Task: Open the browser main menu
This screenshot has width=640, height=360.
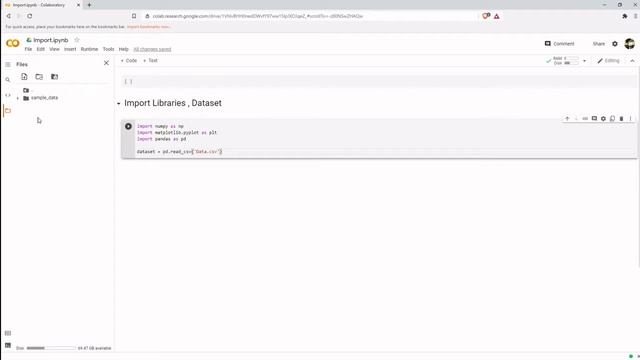Action: coord(636,16)
